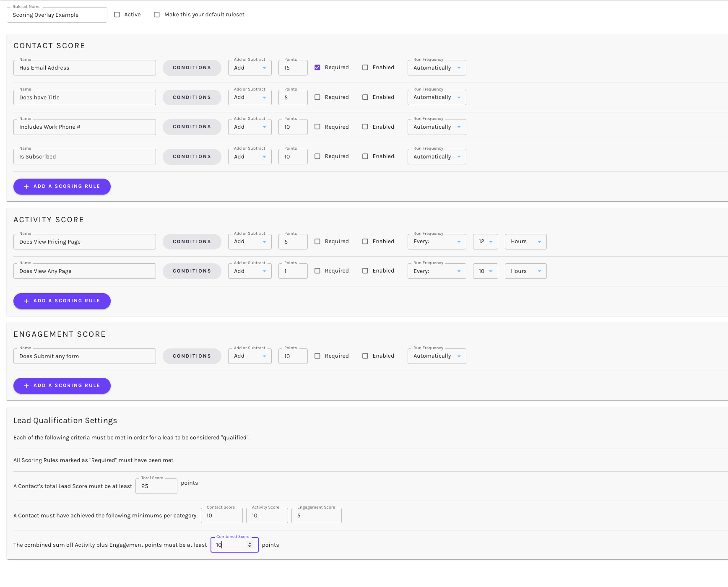Add a scoring rule under Contact Score
This screenshot has width=728, height=587.
click(62, 186)
